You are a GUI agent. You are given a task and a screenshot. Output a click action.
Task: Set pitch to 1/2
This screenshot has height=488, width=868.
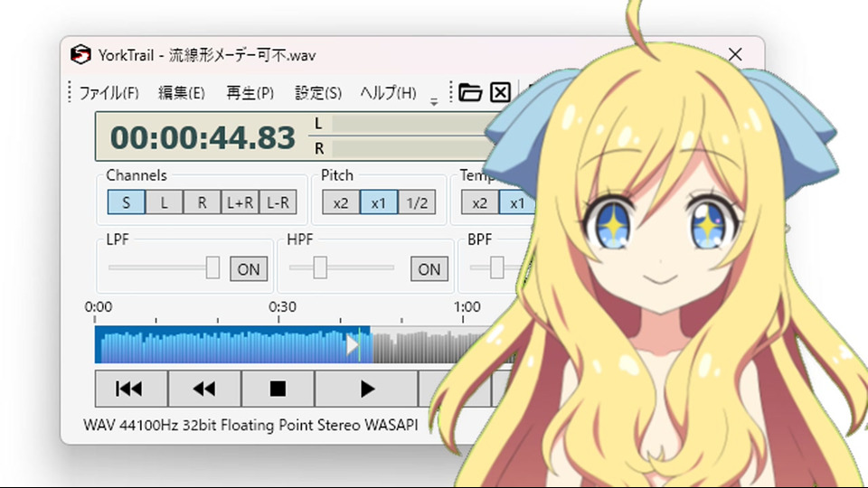417,202
